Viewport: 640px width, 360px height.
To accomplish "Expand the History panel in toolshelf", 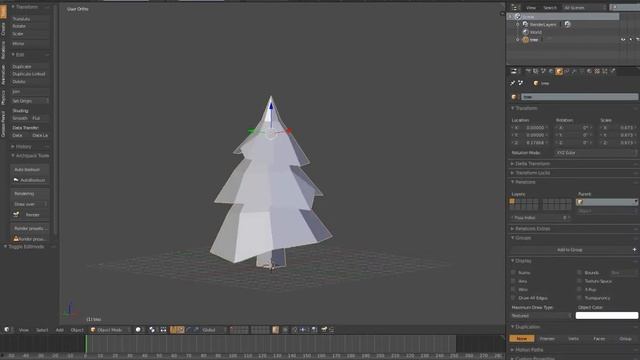I will [x=22, y=147].
